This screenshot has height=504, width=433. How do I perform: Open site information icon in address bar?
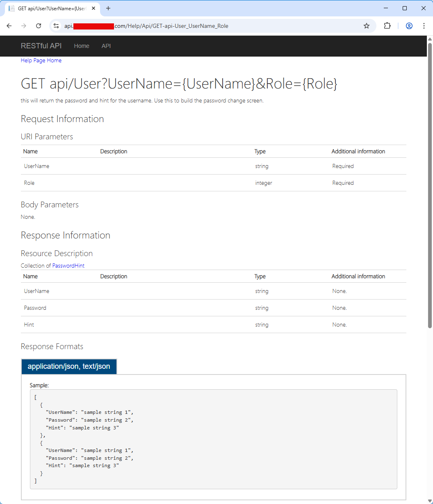[x=57, y=26]
